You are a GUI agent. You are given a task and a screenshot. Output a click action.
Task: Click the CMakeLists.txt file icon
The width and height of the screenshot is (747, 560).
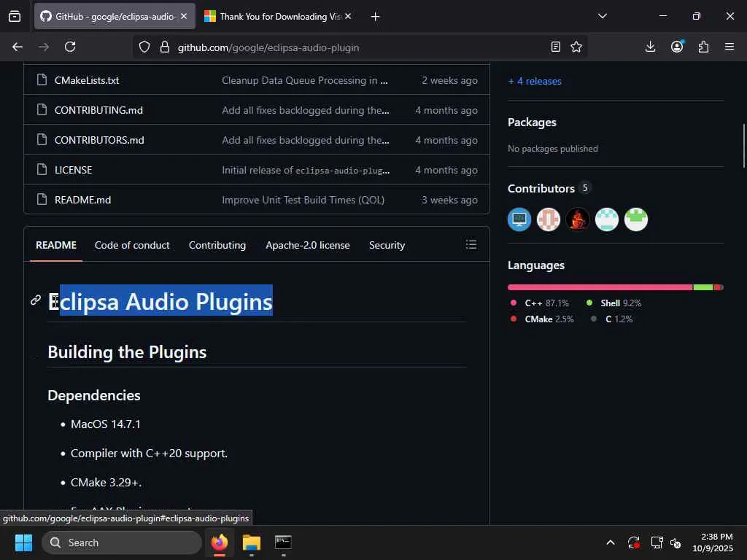(42, 79)
